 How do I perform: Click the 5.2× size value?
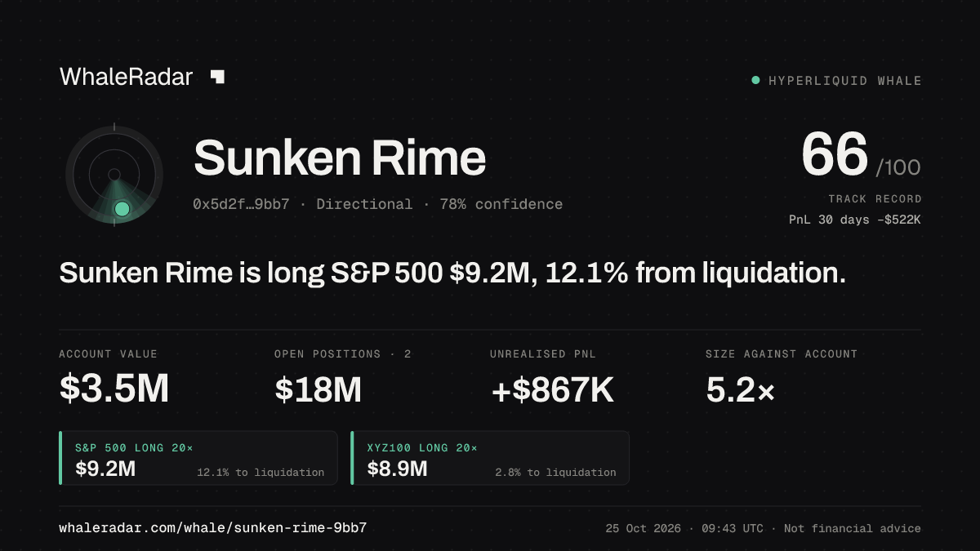[x=740, y=389]
